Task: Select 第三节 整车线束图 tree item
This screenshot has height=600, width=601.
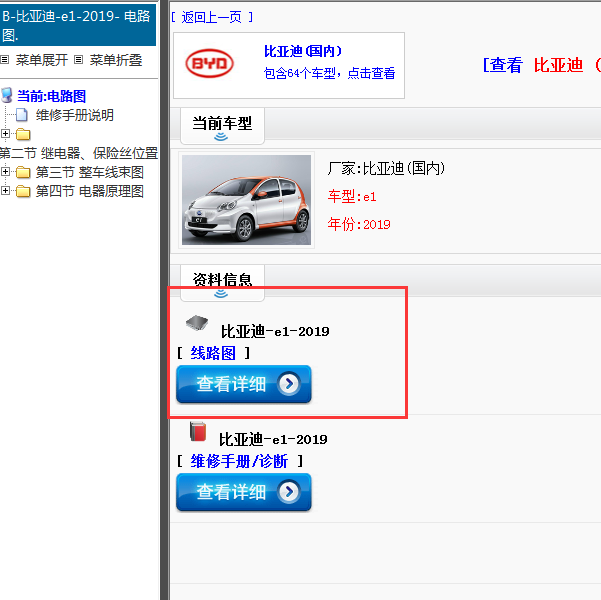Action: point(90,172)
